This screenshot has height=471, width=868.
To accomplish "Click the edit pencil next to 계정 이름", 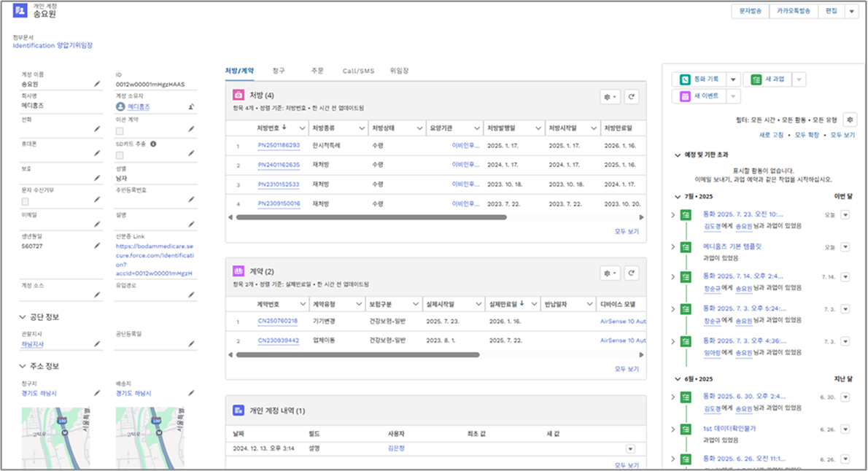I will click(97, 84).
